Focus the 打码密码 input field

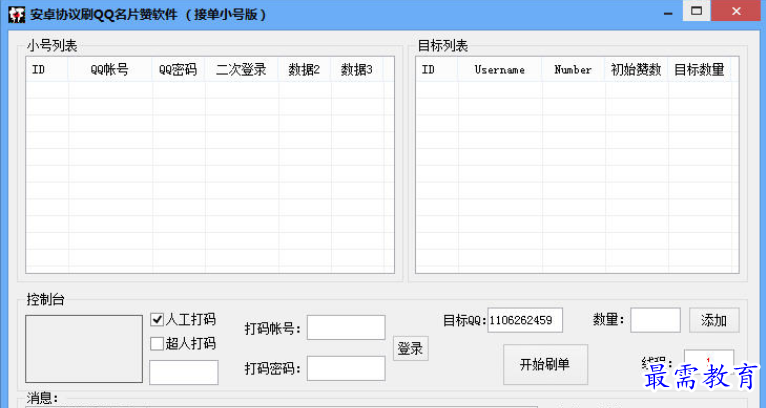pyautogui.click(x=346, y=368)
